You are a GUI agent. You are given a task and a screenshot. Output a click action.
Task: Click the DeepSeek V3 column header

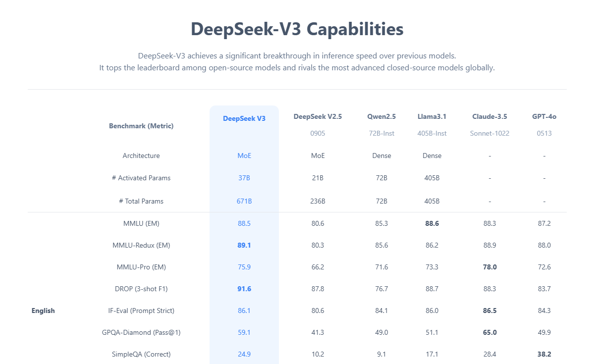tap(244, 119)
